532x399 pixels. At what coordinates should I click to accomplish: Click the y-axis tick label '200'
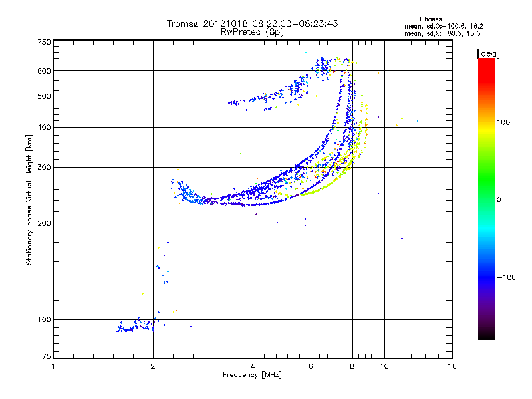click(x=45, y=223)
